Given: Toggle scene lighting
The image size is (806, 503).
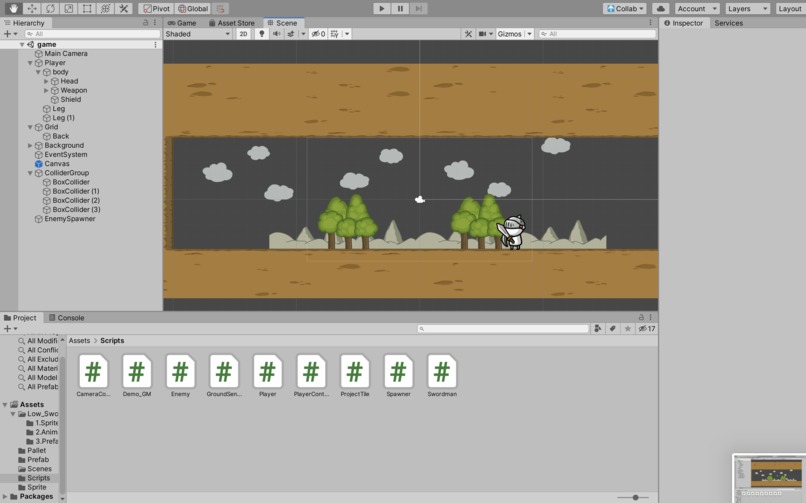Looking at the screenshot, I should (262, 34).
